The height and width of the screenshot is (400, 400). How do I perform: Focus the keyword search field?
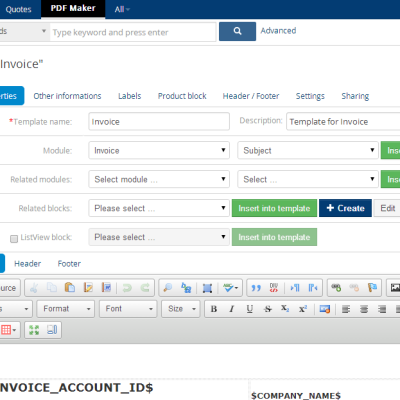click(133, 32)
